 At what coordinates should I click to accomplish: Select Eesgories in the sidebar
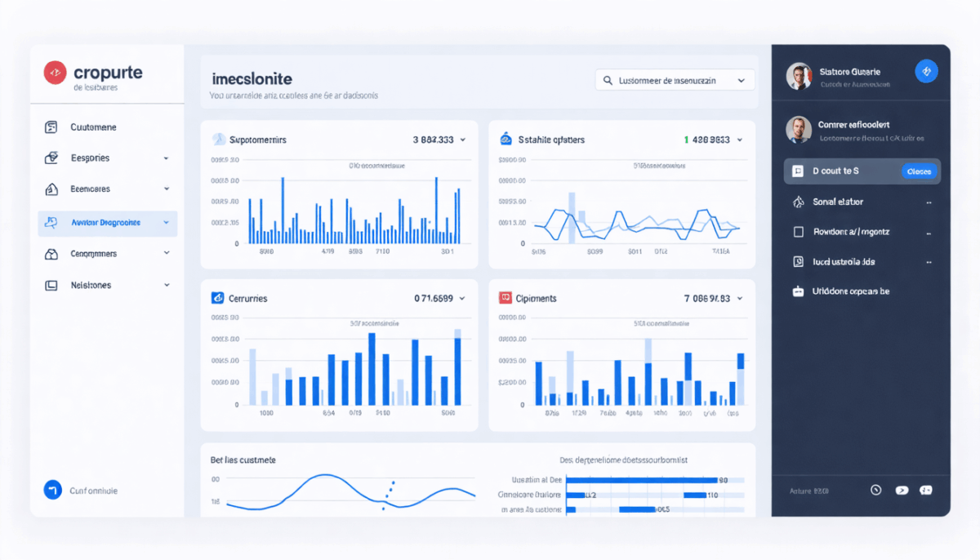pos(90,158)
